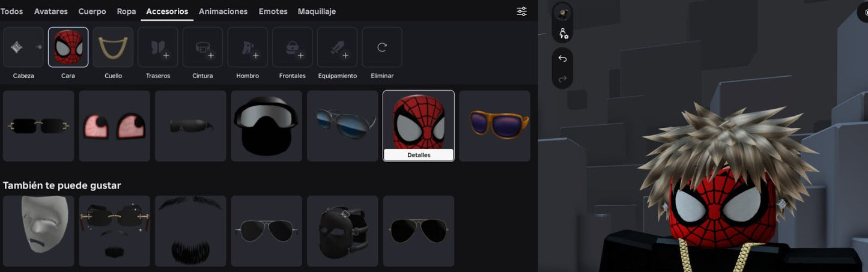Image resolution: width=868 pixels, height=272 pixels.
Task: Go to the Emotes tab
Action: (x=273, y=11)
